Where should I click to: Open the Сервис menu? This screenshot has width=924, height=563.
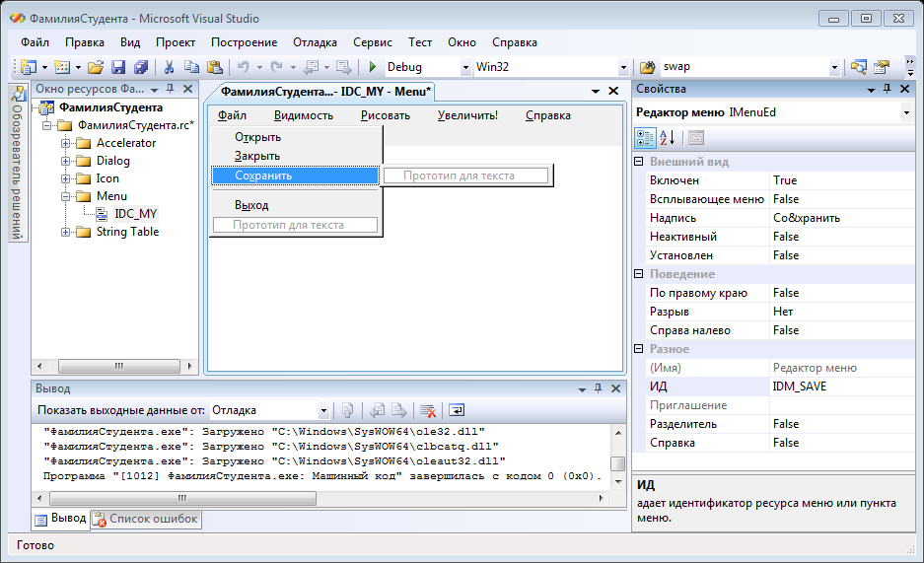pos(373,42)
